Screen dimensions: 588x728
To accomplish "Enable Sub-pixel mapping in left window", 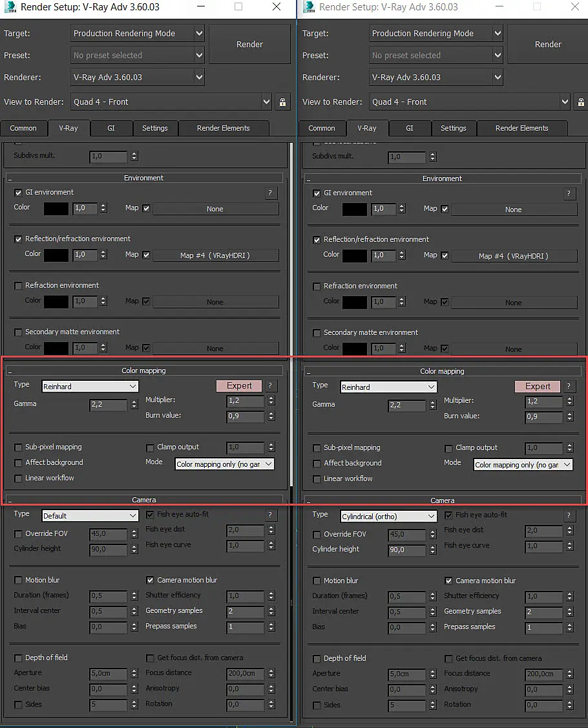I will click(x=18, y=447).
